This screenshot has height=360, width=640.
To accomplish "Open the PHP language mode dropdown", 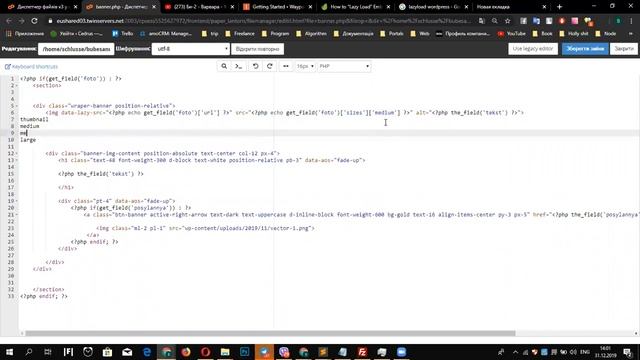I will [344, 66].
